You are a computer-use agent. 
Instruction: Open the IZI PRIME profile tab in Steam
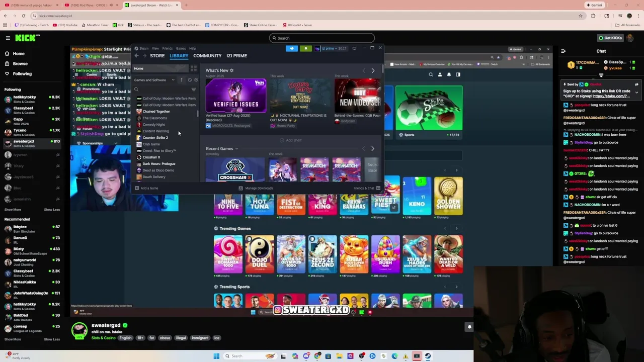[x=236, y=56]
